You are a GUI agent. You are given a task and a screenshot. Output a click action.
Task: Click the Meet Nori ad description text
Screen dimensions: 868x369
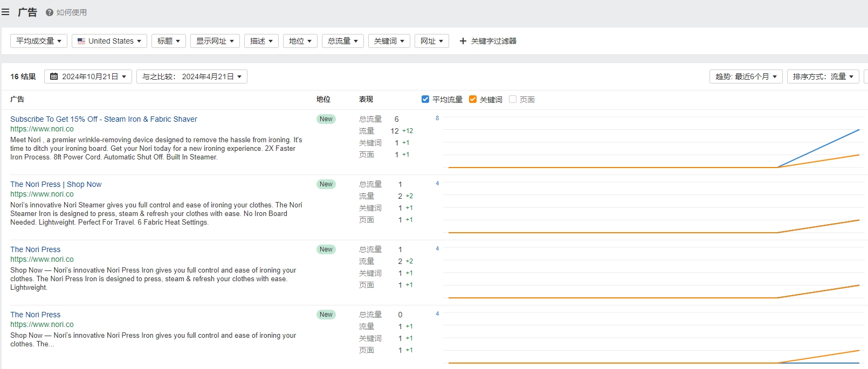tap(156, 148)
